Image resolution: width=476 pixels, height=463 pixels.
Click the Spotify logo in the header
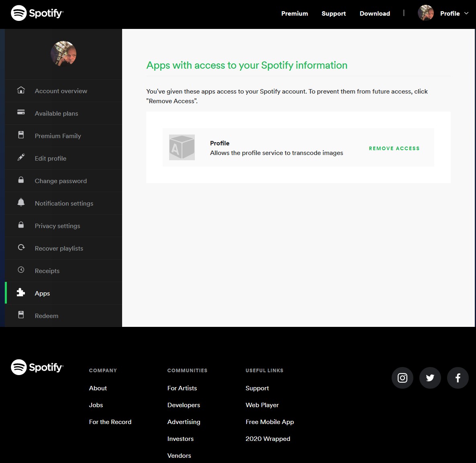(x=37, y=13)
